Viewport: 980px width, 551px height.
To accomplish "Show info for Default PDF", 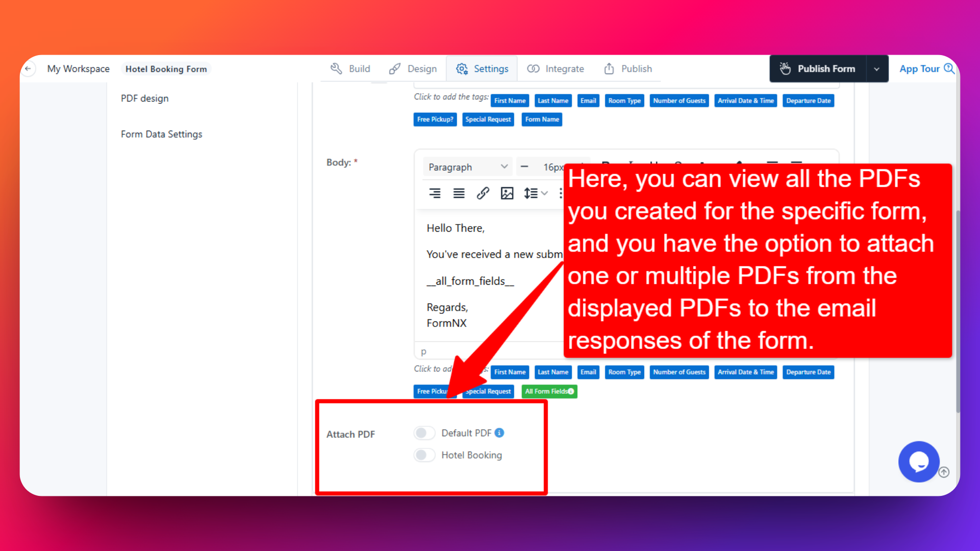I will coord(499,433).
